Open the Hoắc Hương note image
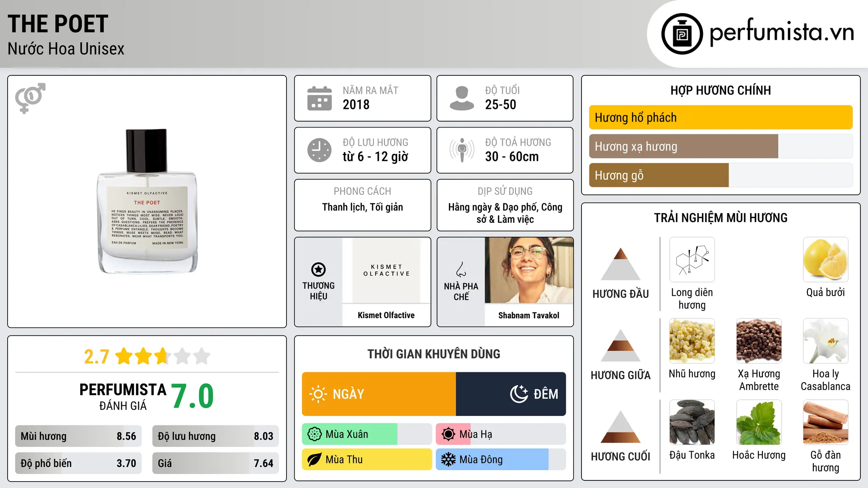The width and height of the screenshot is (868, 488). pos(759,422)
